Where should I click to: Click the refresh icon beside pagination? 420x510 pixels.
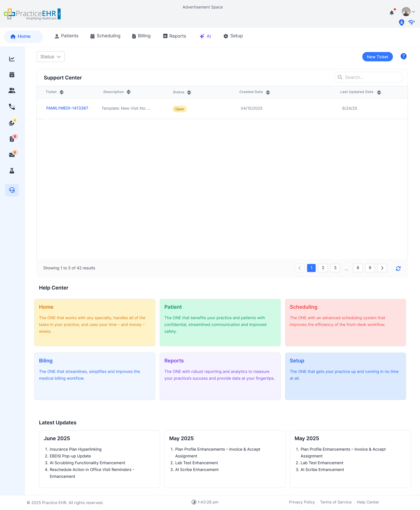(398, 268)
